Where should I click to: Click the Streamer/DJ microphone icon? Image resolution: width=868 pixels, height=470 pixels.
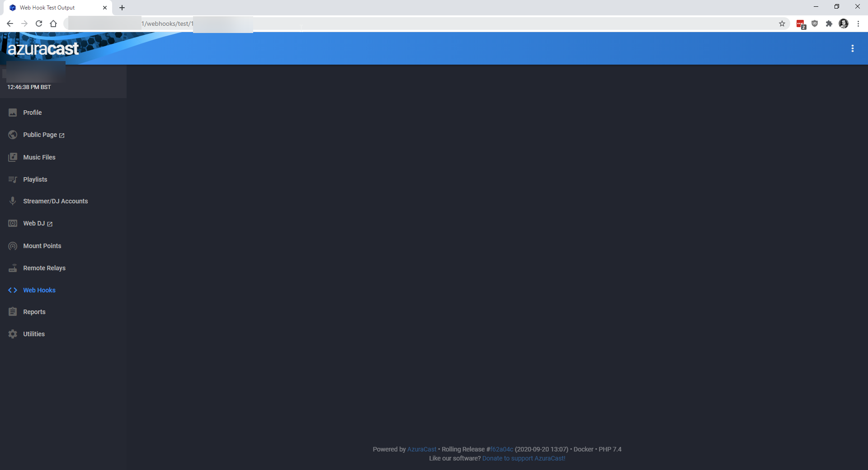(x=13, y=201)
